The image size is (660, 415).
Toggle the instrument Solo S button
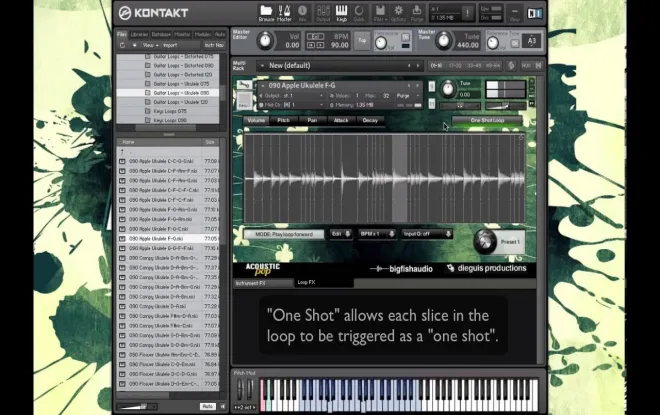pyautogui.click(x=432, y=87)
